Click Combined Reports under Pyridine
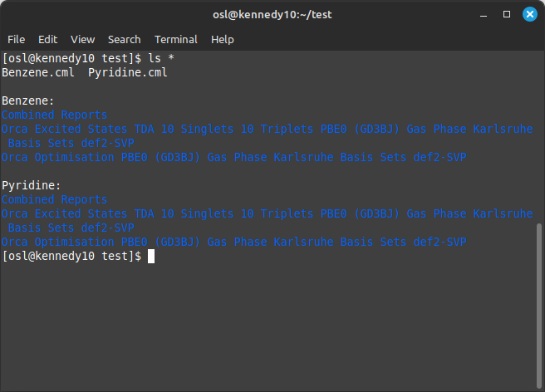Image resolution: width=545 pixels, height=392 pixels. [x=54, y=199]
